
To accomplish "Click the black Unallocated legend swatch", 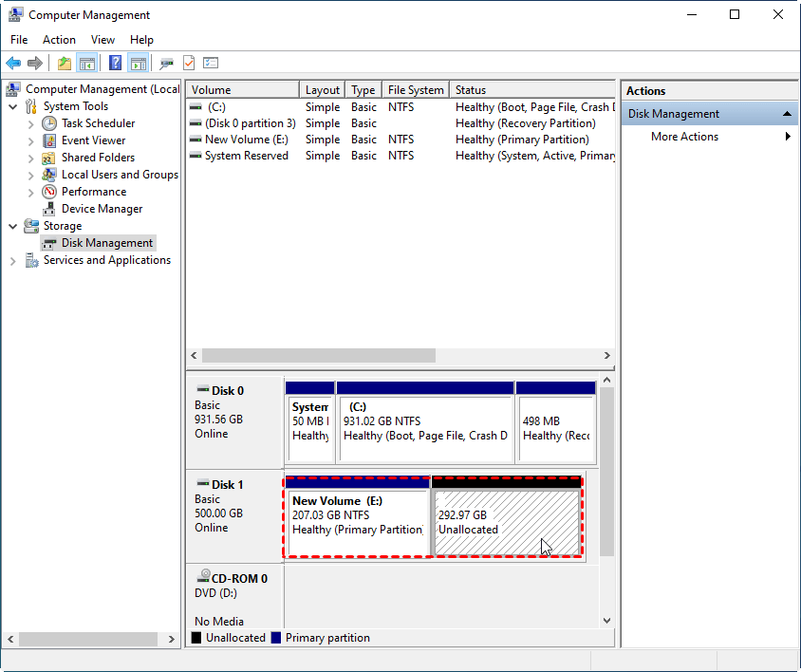I will pyautogui.click(x=196, y=638).
